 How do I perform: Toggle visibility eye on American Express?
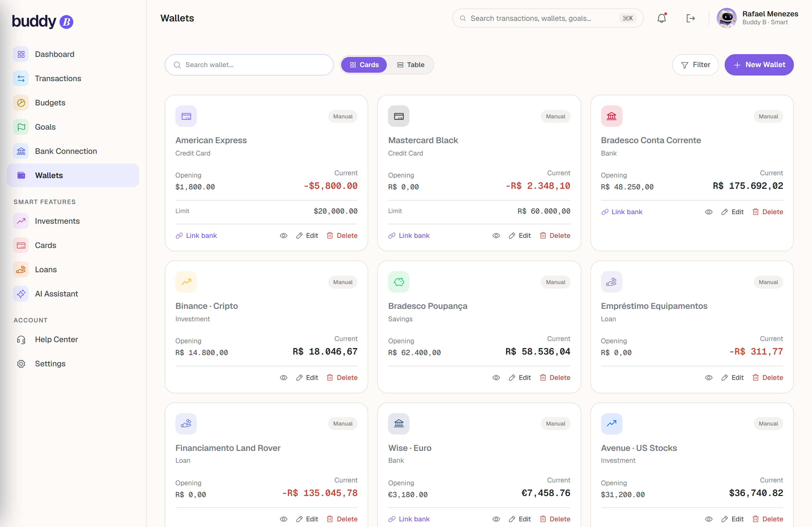pos(284,236)
